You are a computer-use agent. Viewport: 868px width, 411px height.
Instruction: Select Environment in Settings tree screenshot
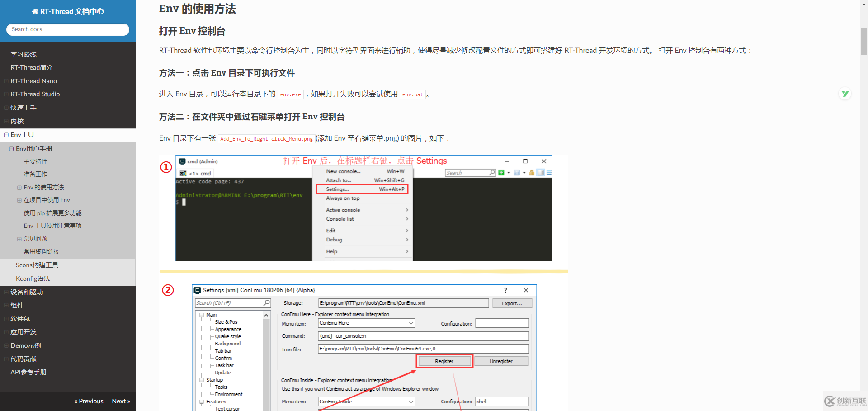coord(228,394)
